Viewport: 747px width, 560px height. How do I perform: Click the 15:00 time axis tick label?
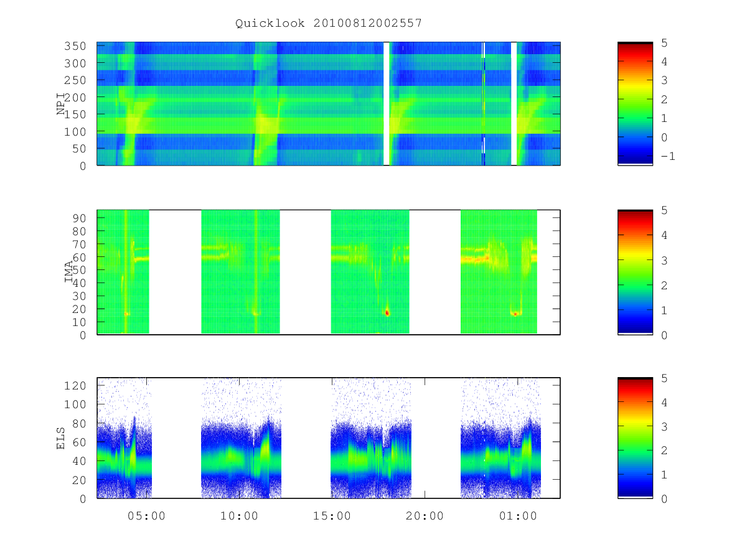(332, 516)
